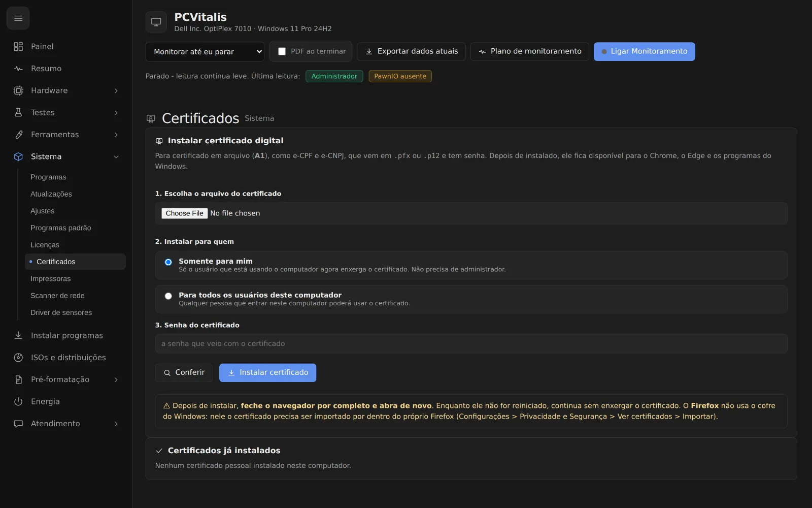Click the Instalar programas download icon
This screenshot has height=508, width=812.
18,335
